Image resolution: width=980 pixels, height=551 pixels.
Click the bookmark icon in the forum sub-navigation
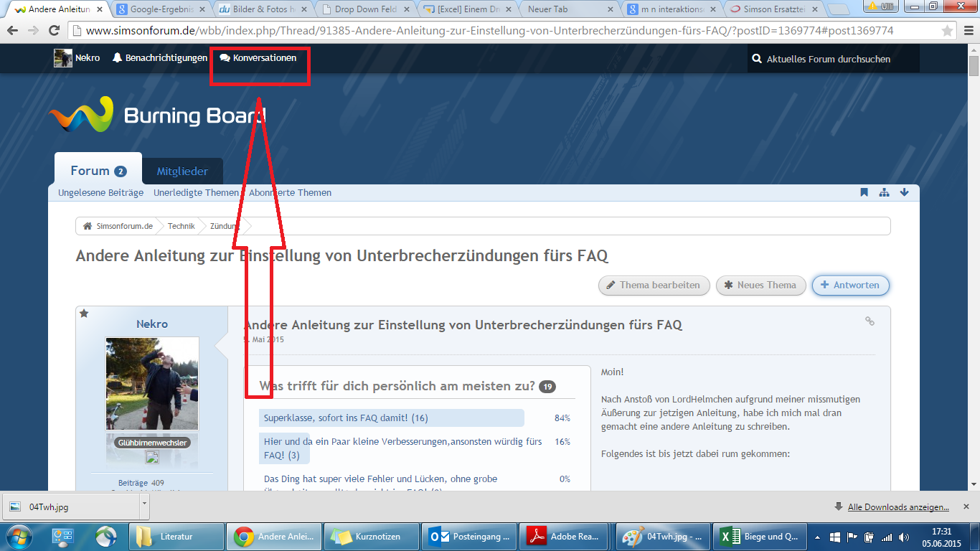864,192
